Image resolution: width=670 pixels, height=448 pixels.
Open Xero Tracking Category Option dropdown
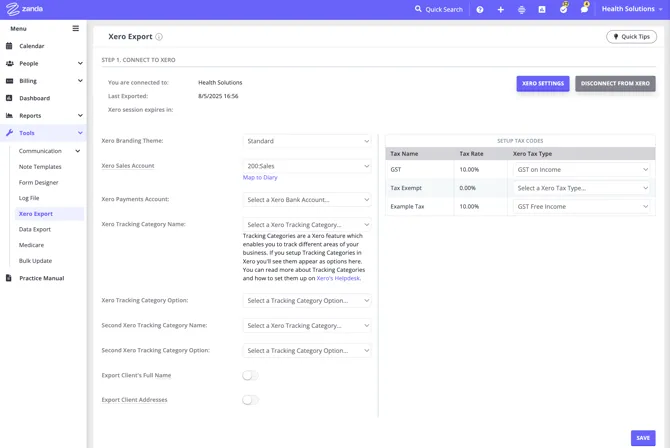(307, 301)
